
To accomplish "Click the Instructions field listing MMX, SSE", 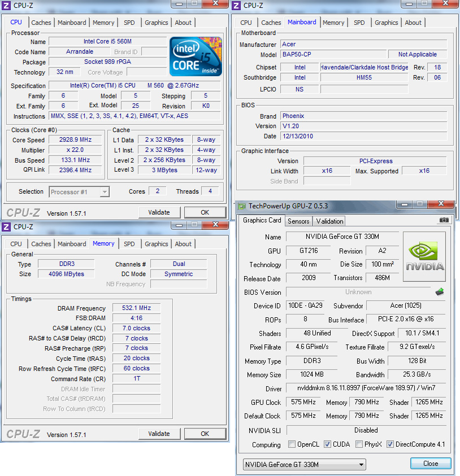I will [134, 116].
